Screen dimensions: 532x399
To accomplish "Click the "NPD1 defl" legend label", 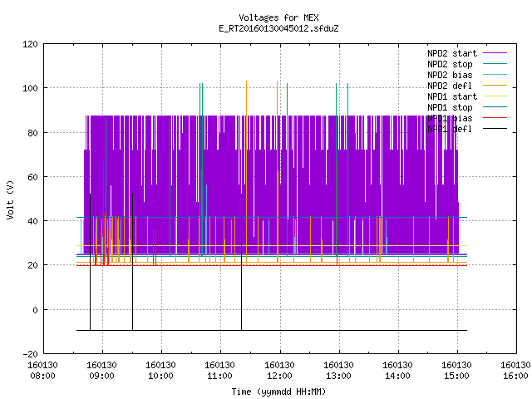I will click(450, 130).
